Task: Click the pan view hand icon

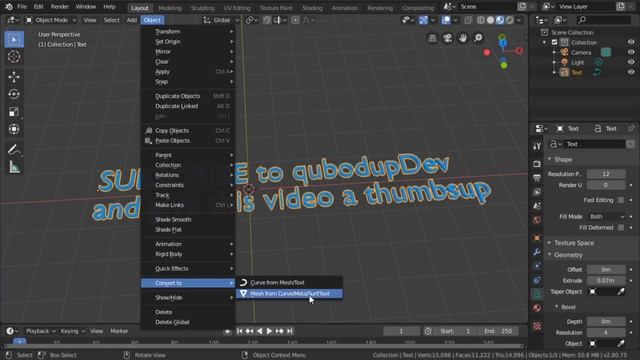Action: point(462,38)
